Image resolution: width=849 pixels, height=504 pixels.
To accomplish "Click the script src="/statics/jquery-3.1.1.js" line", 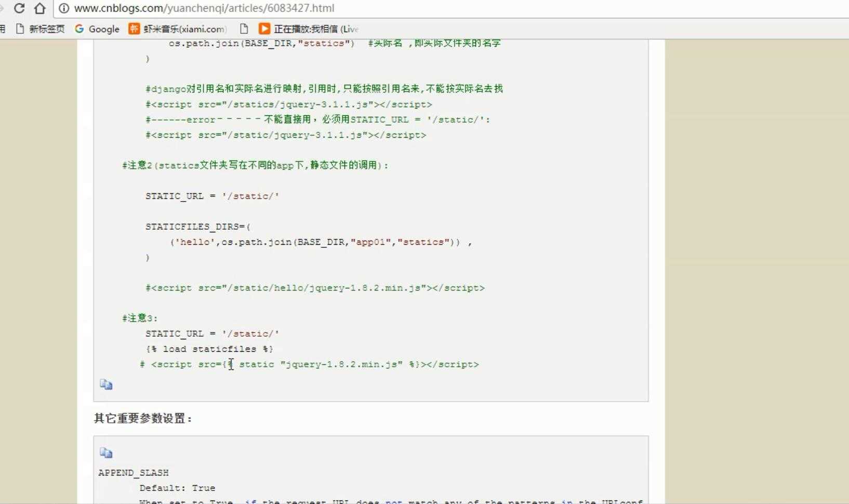I will click(288, 104).
